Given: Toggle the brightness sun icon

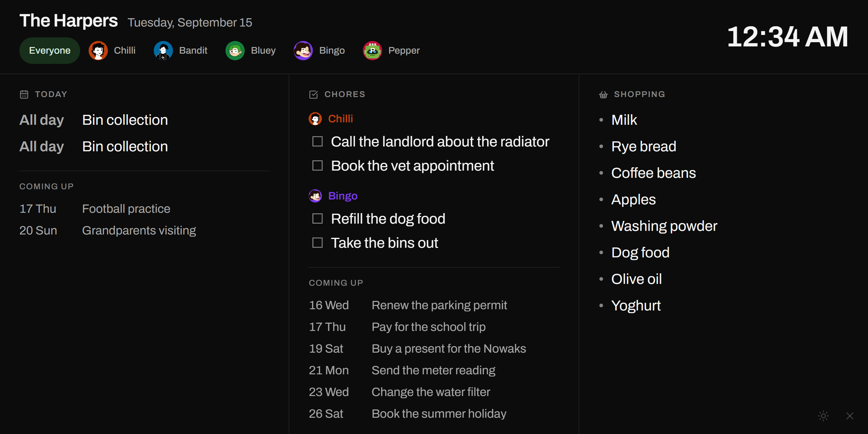Looking at the screenshot, I should click(x=823, y=416).
